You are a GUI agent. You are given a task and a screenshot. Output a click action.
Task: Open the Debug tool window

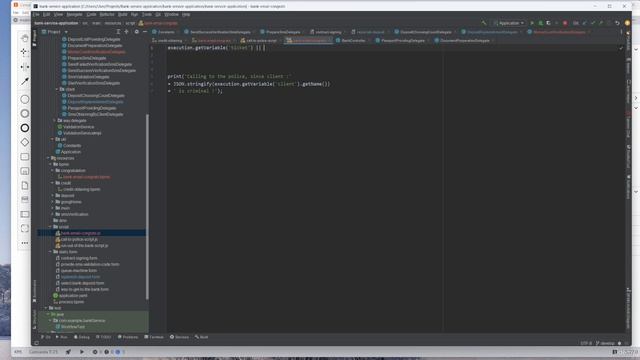(82, 337)
